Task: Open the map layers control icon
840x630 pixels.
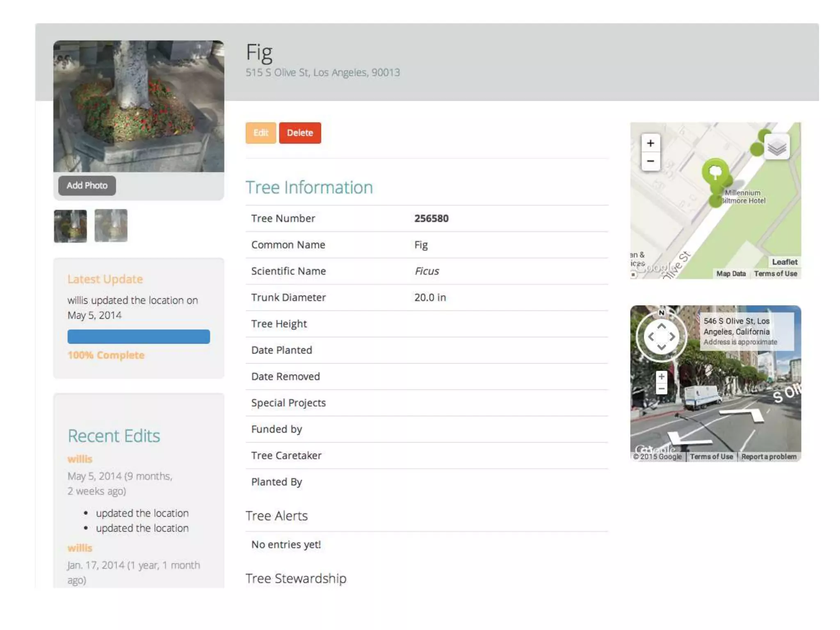Action: (x=776, y=147)
